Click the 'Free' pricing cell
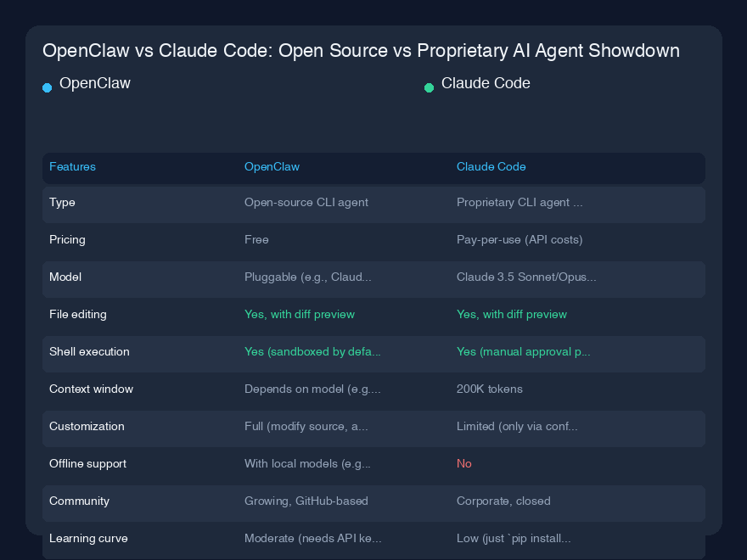The height and width of the screenshot is (560, 747). [256, 239]
